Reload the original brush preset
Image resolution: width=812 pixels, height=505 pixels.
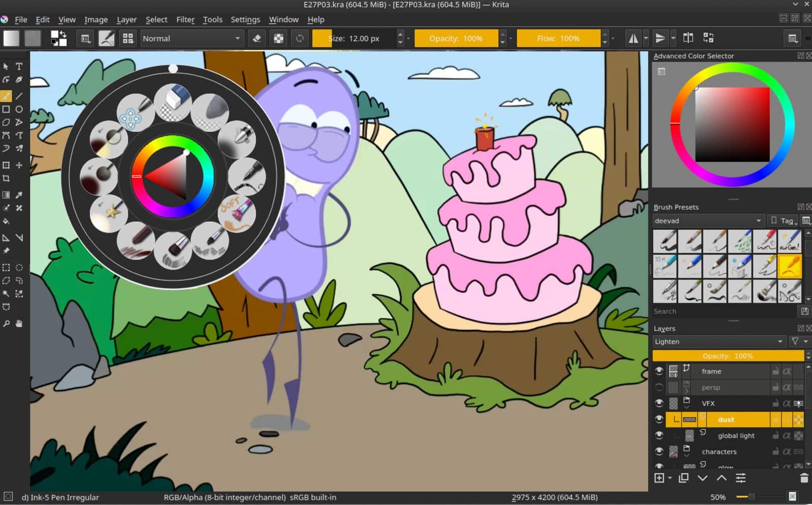pyautogui.click(x=300, y=39)
